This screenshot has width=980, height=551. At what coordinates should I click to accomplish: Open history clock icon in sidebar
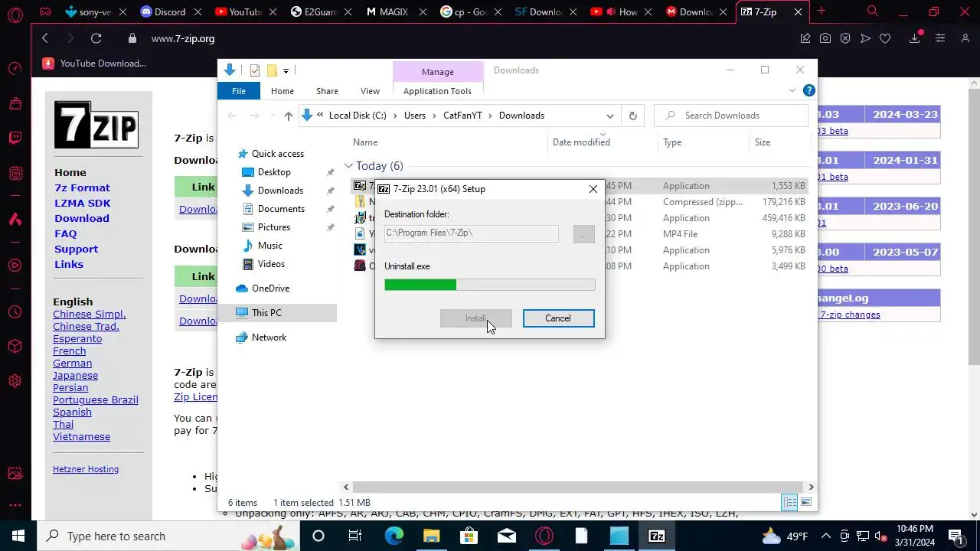15,312
